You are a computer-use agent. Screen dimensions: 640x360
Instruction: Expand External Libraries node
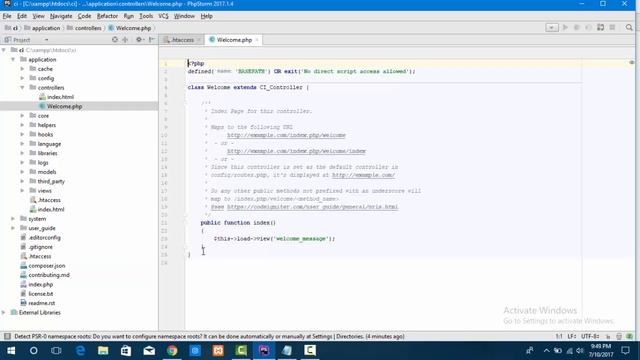point(4,313)
